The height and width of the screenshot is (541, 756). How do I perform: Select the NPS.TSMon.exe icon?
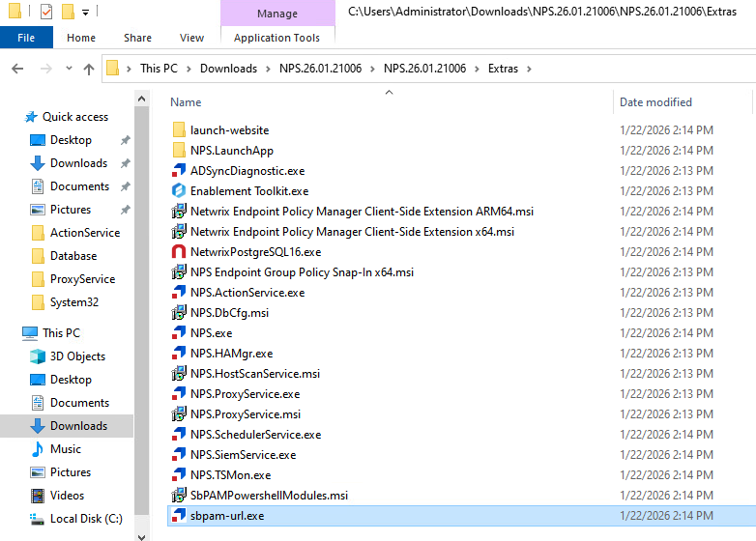point(179,475)
